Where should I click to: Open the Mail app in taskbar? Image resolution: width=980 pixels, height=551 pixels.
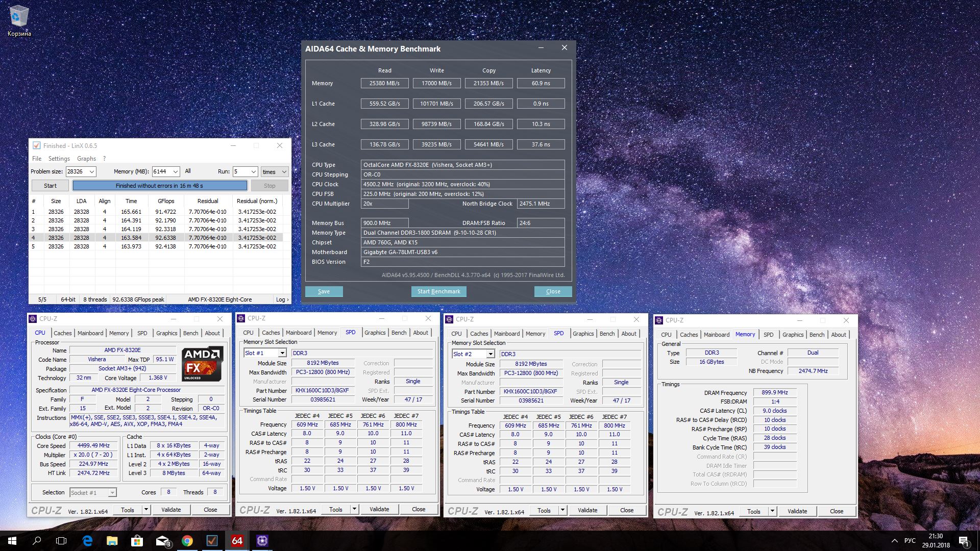(162, 541)
